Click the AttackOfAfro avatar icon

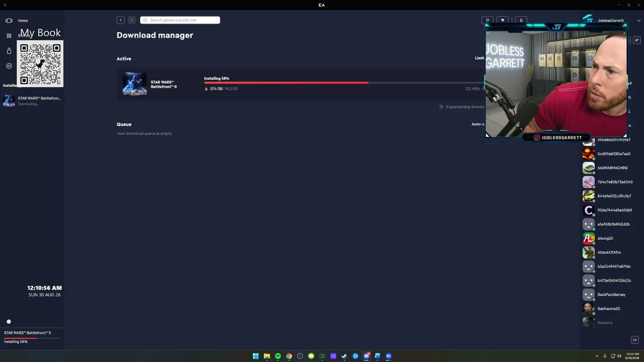(x=588, y=252)
